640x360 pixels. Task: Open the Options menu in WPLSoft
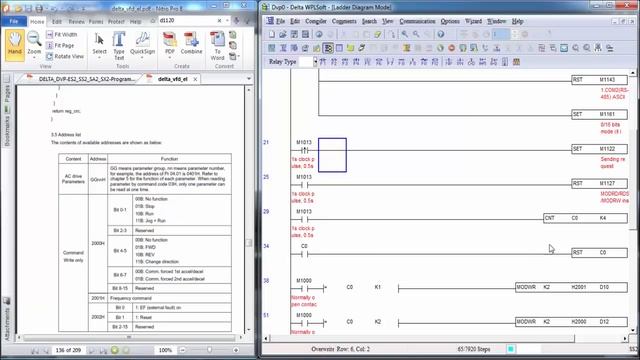point(450,21)
